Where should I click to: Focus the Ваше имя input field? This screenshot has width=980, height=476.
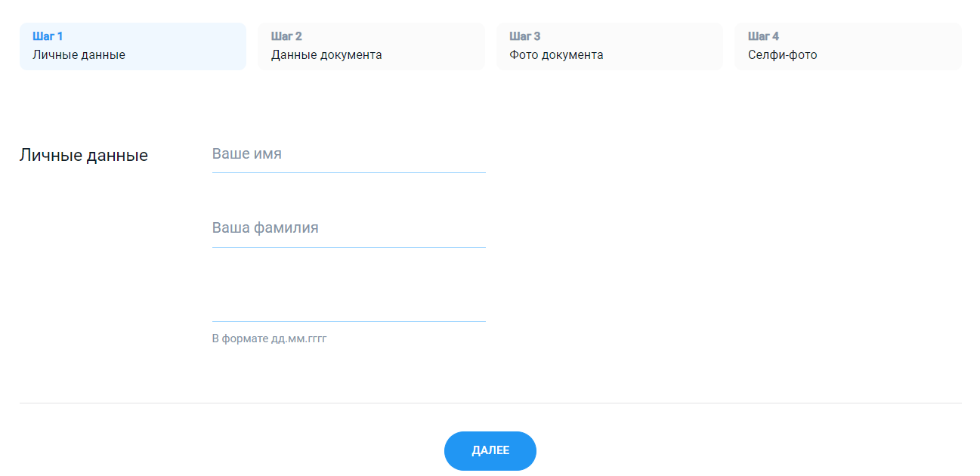348,154
